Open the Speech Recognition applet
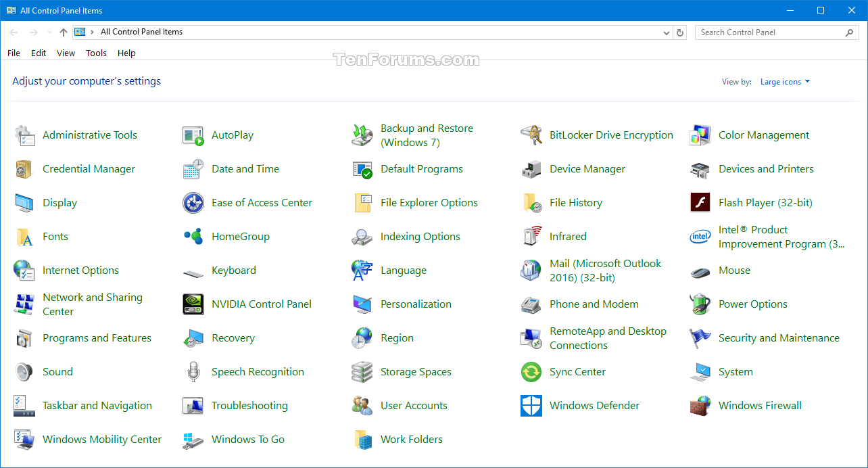This screenshot has height=468, width=868. coord(258,371)
